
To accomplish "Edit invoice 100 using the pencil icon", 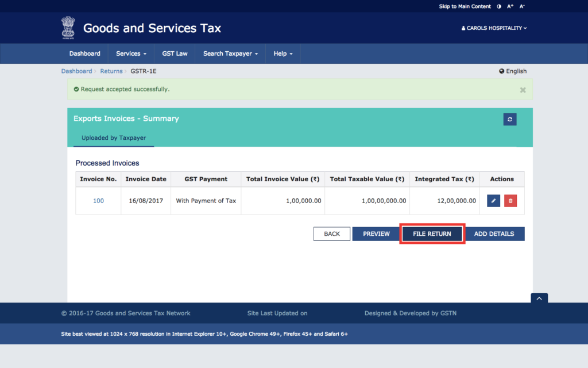I will (494, 200).
